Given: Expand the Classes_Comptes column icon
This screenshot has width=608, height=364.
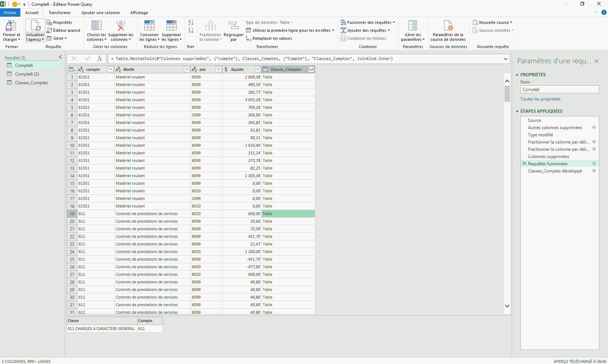Looking at the screenshot, I should coord(311,69).
